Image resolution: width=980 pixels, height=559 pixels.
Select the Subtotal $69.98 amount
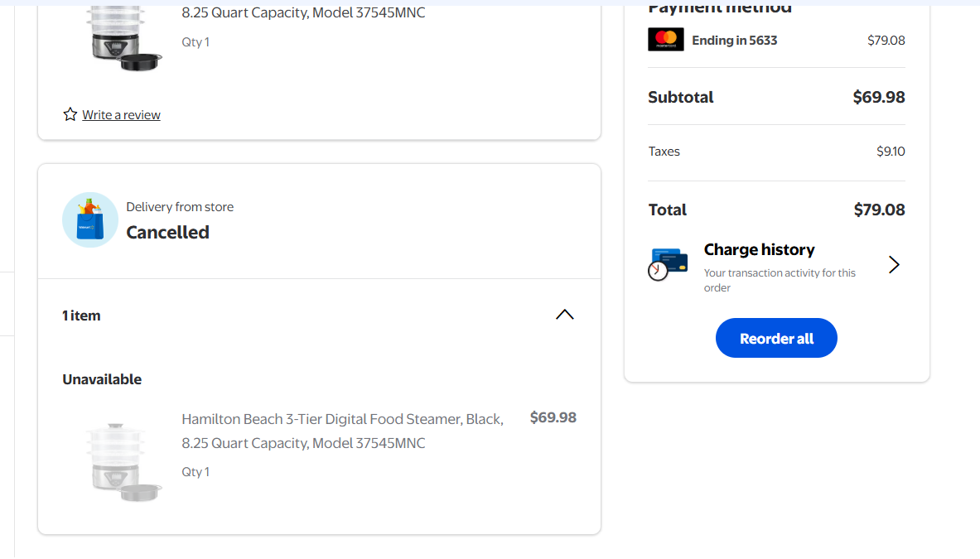(x=879, y=98)
